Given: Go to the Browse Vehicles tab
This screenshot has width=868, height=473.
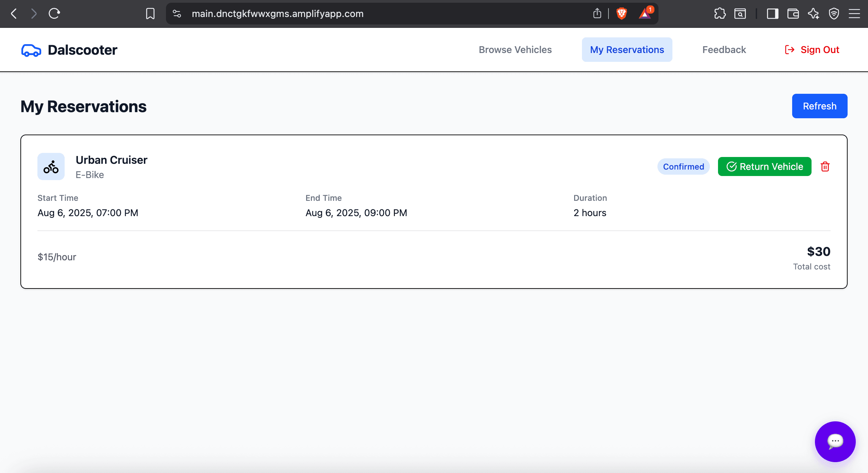Looking at the screenshot, I should (515, 50).
